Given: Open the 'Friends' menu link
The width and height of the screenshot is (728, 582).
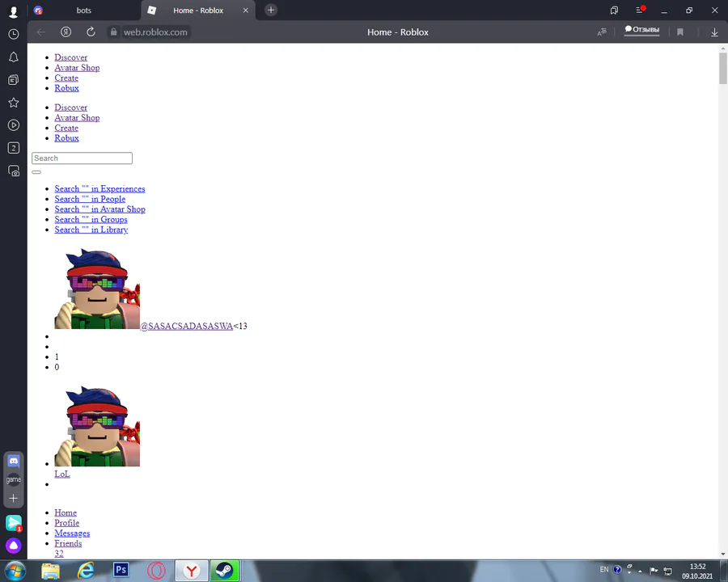Looking at the screenshot, I should 68,543.
